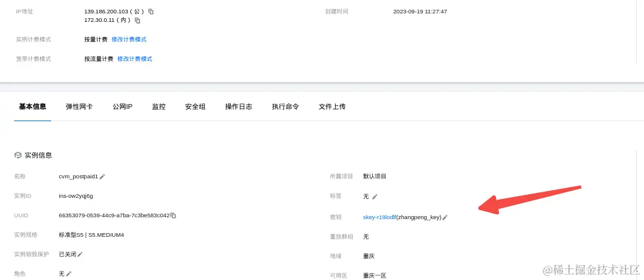Click the 按流量计费 bandwidth billing text
Image resolution: width=644 pixels, height=280 pixels.
[x=99, y=58]
